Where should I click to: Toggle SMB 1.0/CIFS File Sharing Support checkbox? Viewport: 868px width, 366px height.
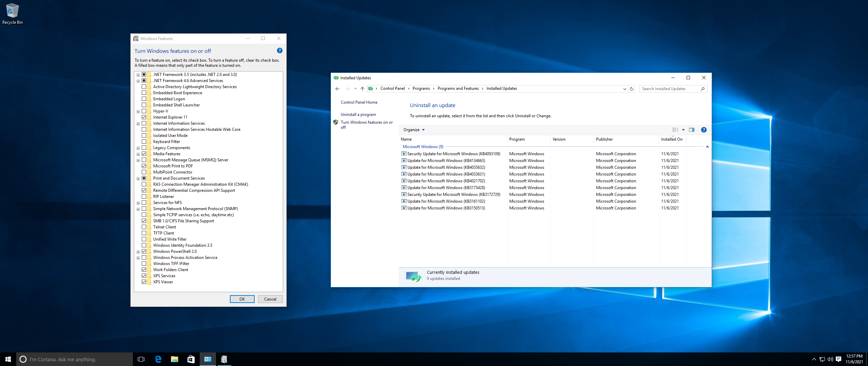(x=144, y=221)
